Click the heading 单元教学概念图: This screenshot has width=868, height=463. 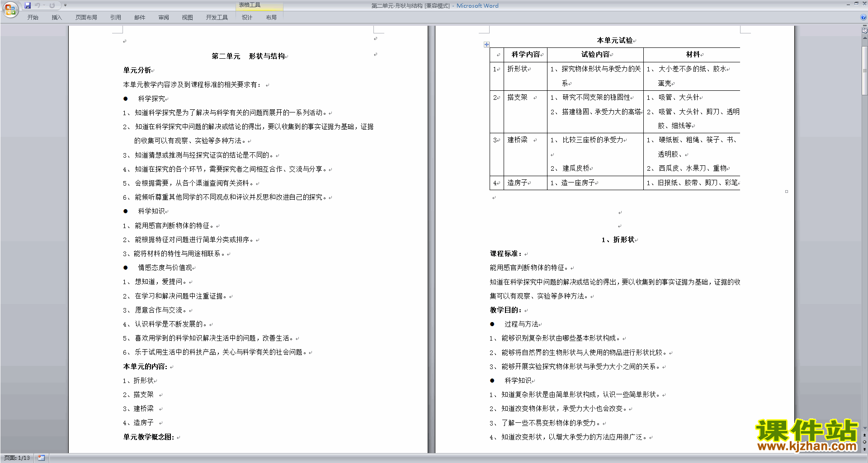pyautogui.click(x=149, y=437)
